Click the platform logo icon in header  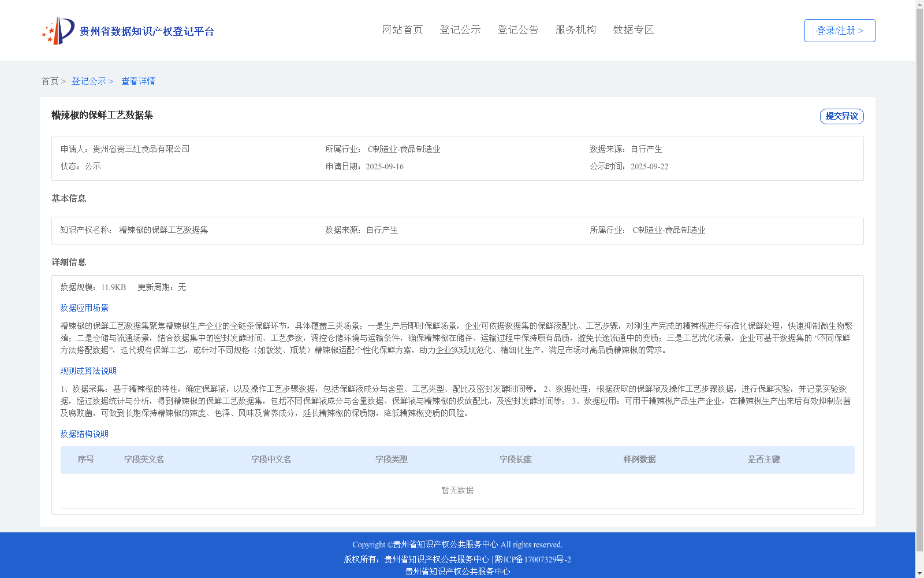(58, 31)
